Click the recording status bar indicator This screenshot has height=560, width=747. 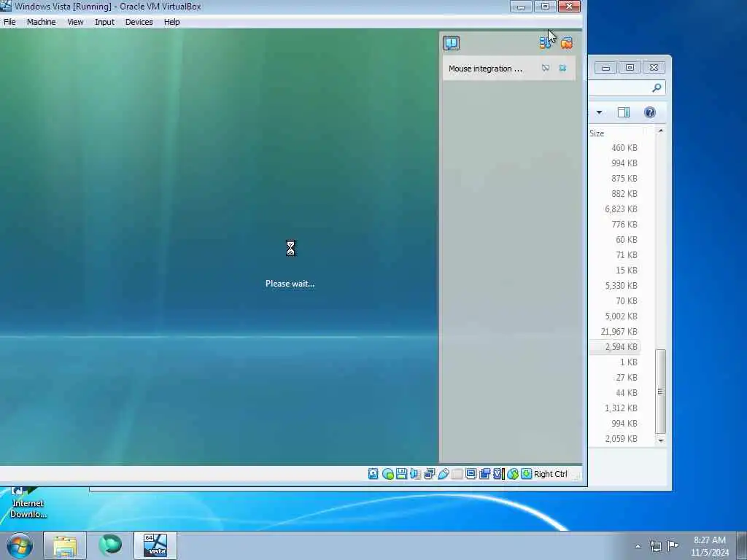point(485,474)
